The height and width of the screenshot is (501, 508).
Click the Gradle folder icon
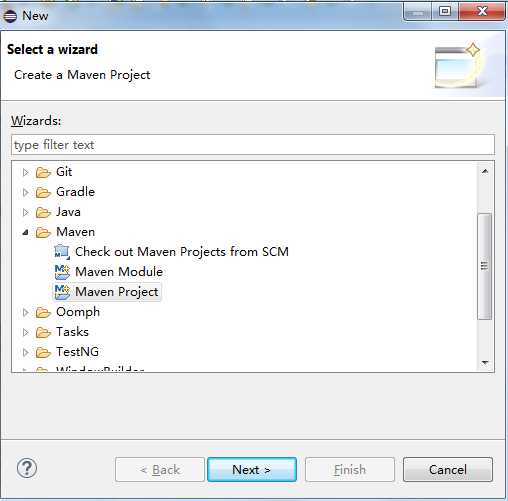point(43,192)
